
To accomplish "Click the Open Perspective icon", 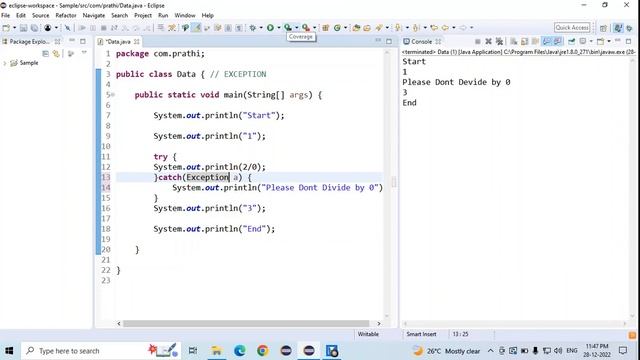I will point(603,28).
